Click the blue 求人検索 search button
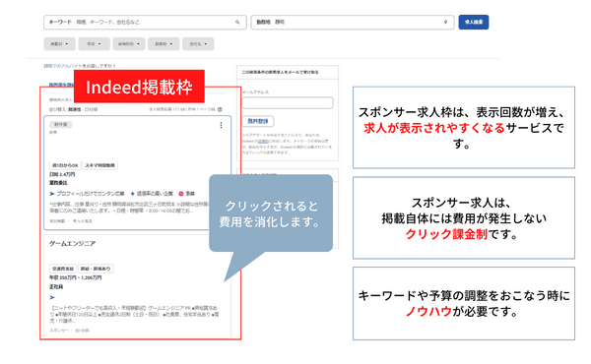The image size is (591, 364). click(474, 23)
